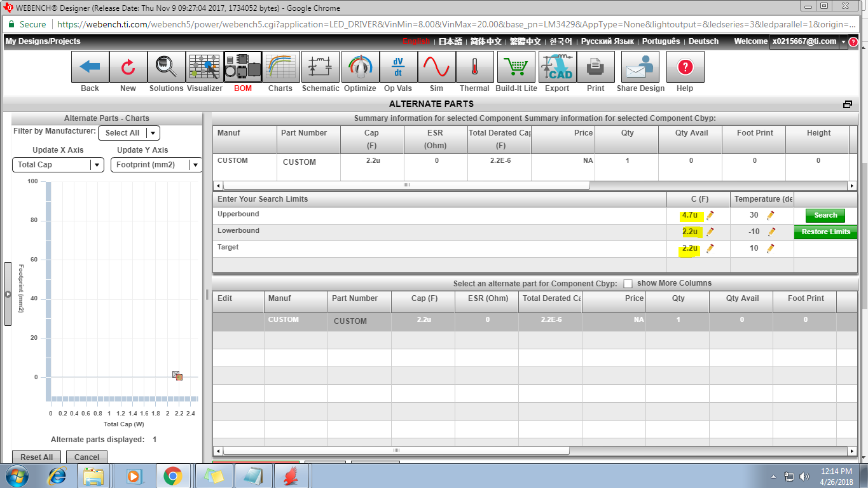Click the Reset All button
Viewport: 868px width, 488px height.
tap(36, 457)
